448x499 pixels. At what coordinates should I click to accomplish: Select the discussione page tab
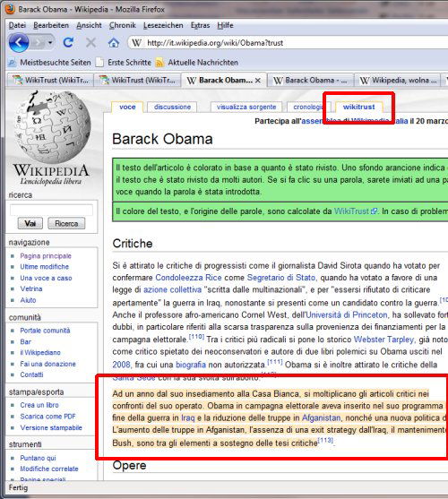172,107
